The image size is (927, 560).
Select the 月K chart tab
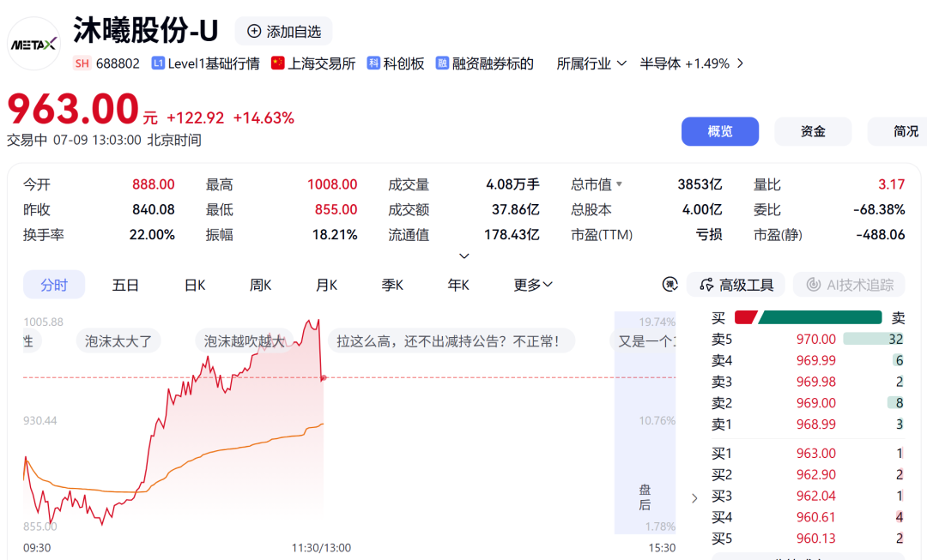(326, 286)
